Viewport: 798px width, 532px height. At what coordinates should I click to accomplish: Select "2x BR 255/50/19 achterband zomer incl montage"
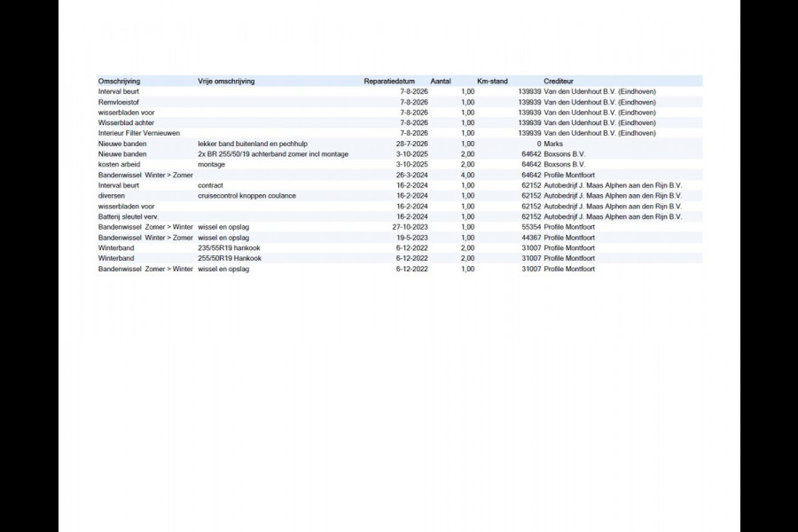pos(273,154)
